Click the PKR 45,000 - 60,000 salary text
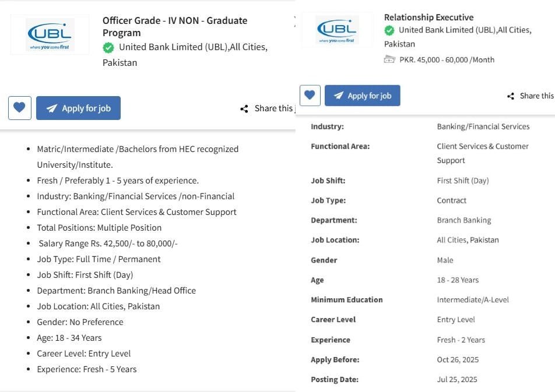Viewport: 555px width, 392px height. point(447,59)
